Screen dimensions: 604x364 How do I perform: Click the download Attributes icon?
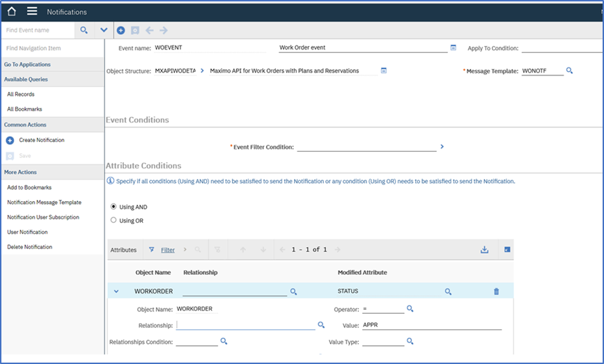485,250
